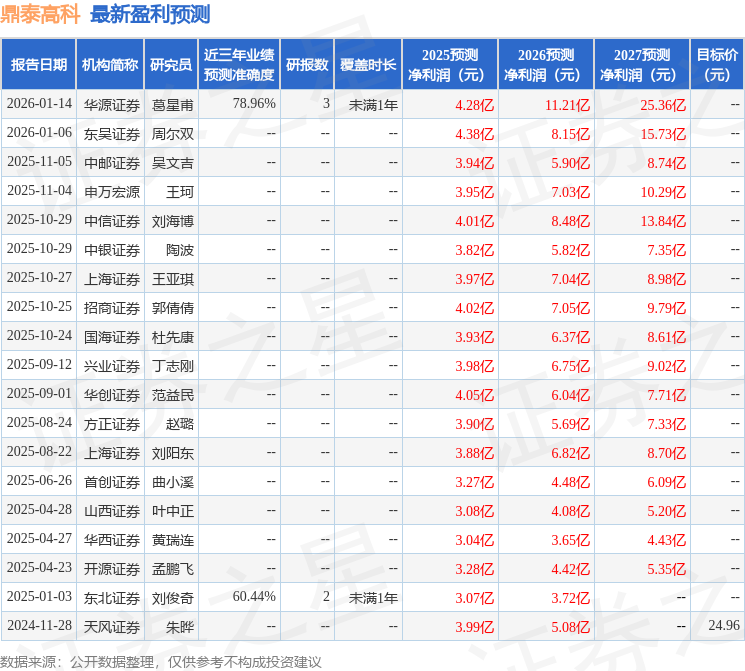745x671 pixels.
Task: Click the 鼎泰高科 title text
Action: pyautogui.click(x=40, y=14)
